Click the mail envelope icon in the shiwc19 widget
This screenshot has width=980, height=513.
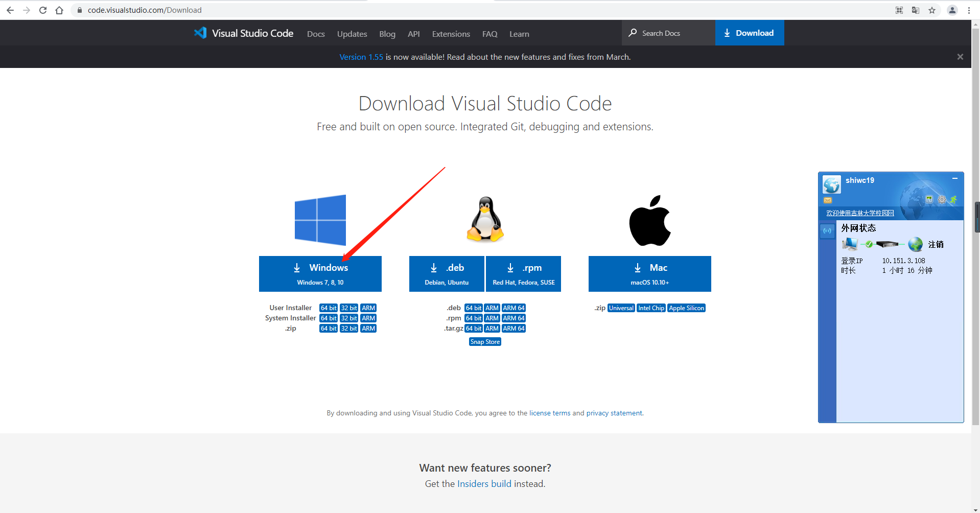(828, 200)
